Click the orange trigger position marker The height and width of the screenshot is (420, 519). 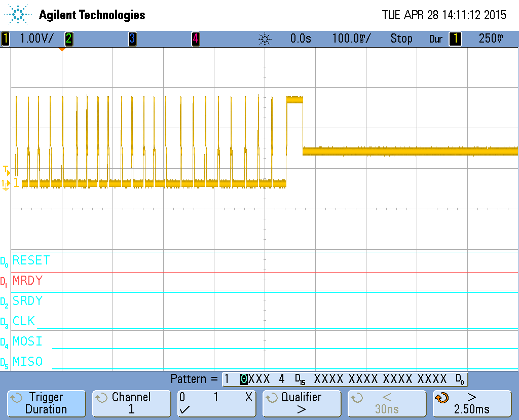[62, 49]
